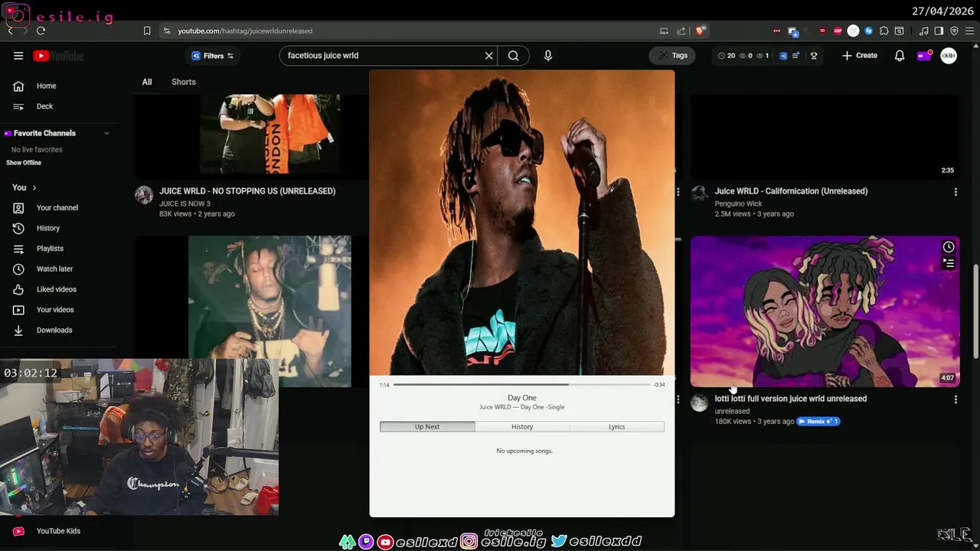980x551 pixels.
Task: Open the NO STOPPING US (UNRELEASED) video title
Action: pyautogui.click(x=247, y=191)
